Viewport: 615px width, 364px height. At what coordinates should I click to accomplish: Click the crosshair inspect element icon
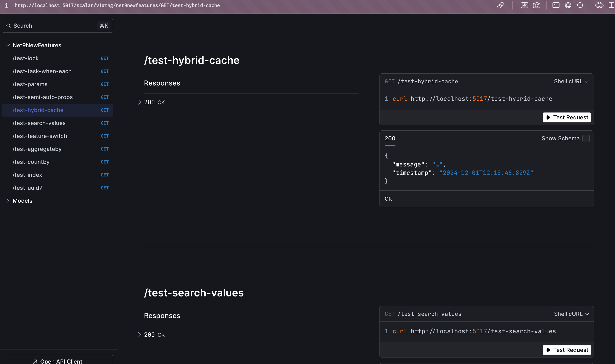(580, 5)
